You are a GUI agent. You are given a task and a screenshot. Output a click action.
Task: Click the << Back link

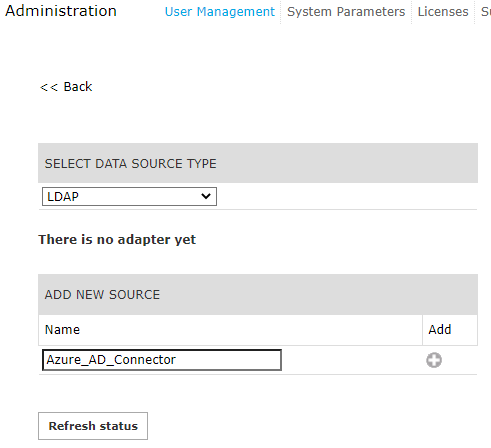point(66,87)
